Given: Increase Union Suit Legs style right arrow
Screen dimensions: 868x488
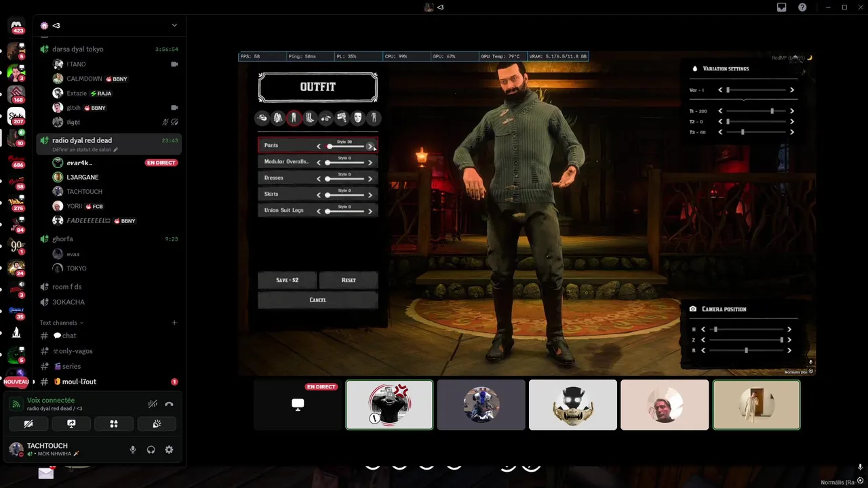Looking at the screenshot, I should pos(370,211).
